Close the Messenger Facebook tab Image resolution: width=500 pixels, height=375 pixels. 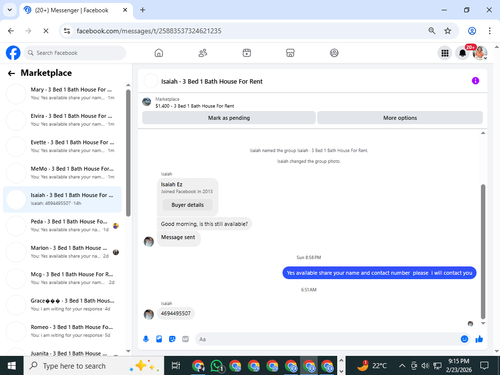[x=125, y=10]
